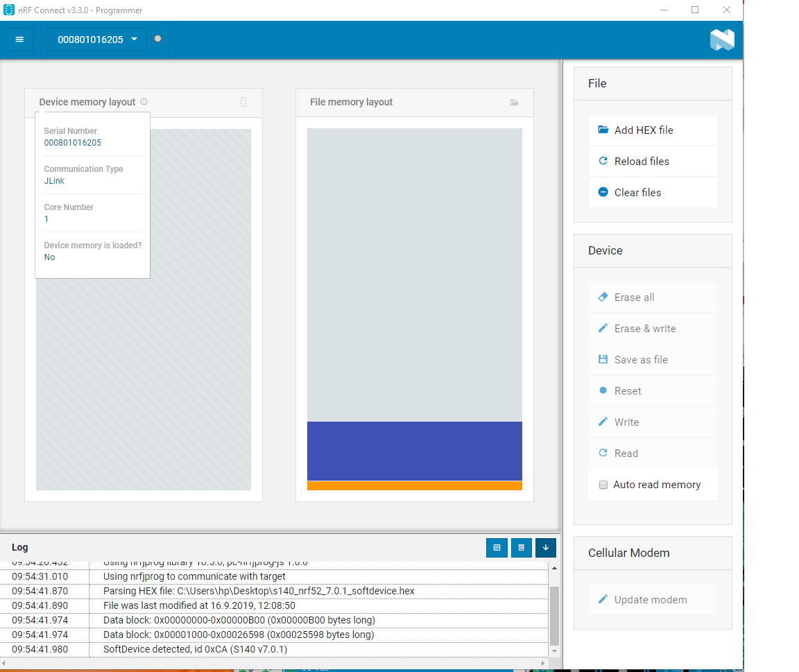
Task: Click serial number value 000801016205 in tooltip
Action: tap(72, 143)
